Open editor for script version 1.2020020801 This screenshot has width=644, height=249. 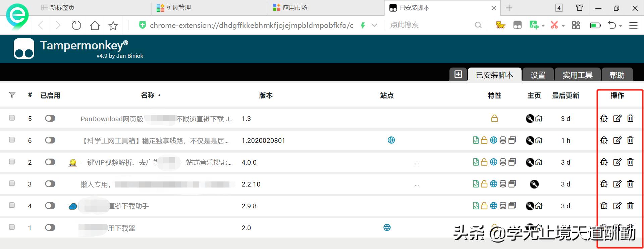point(617,140)
